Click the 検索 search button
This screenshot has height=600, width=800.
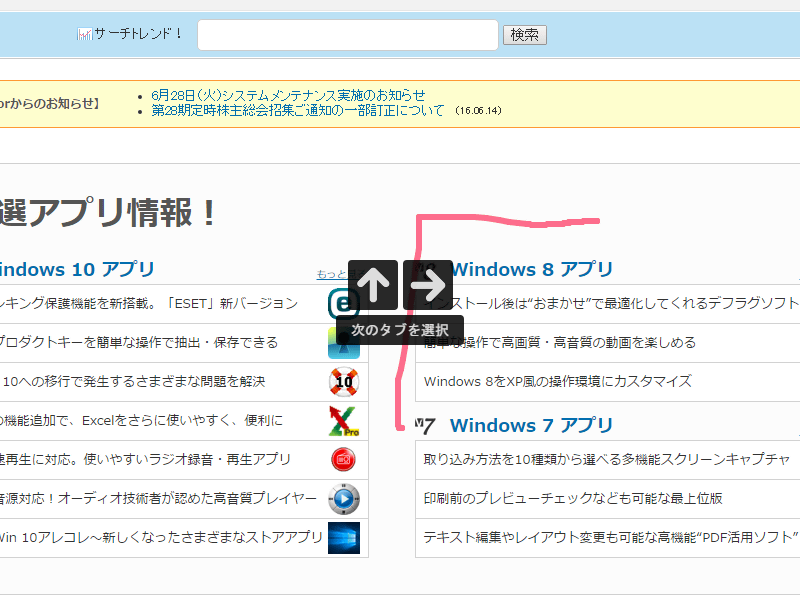pos(524,35)
